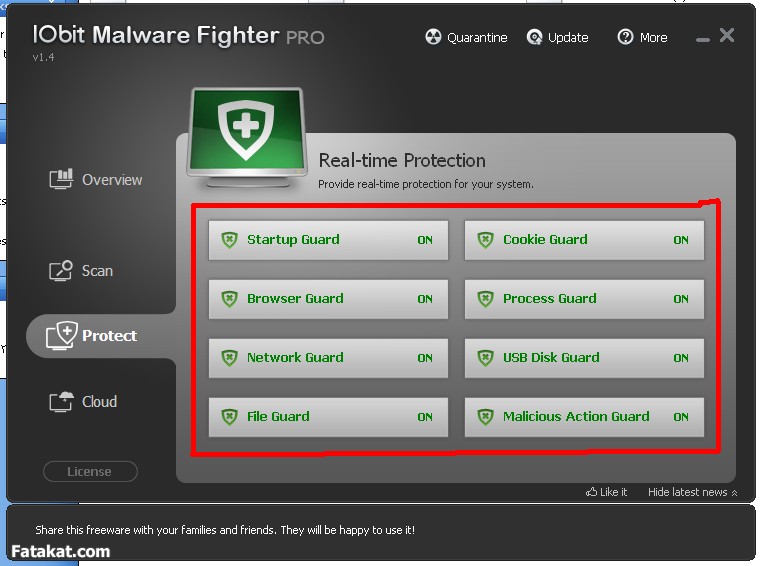Image resolution: width=762 pixels, height=566 pixels.
Task: Click the Cookie Guard label
Action: pos(545,240)
